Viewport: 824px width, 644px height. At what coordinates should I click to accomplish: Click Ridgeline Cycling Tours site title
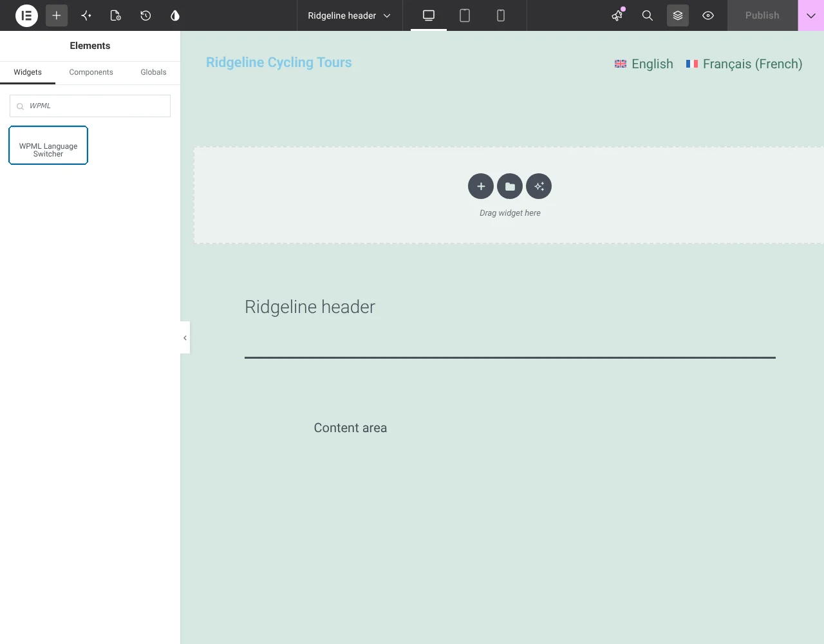(279, 62)
